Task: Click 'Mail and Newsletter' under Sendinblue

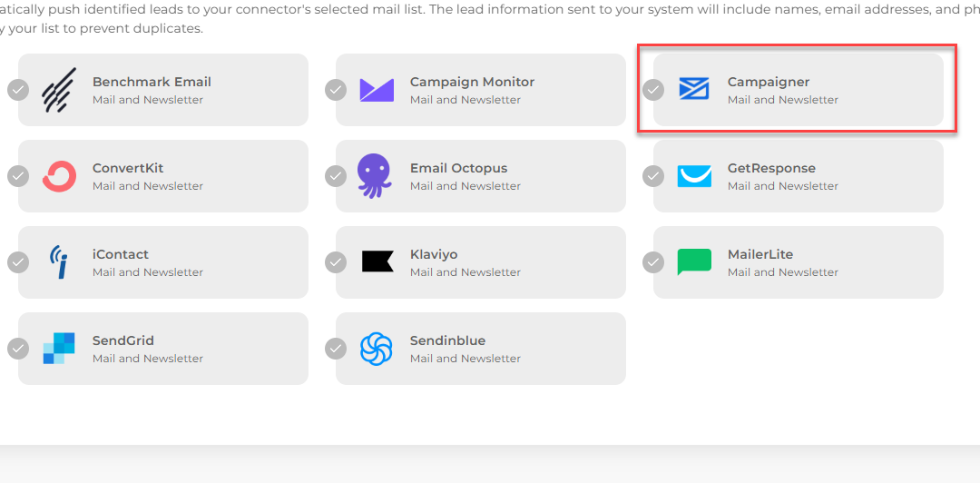Action: click(465, 360)
